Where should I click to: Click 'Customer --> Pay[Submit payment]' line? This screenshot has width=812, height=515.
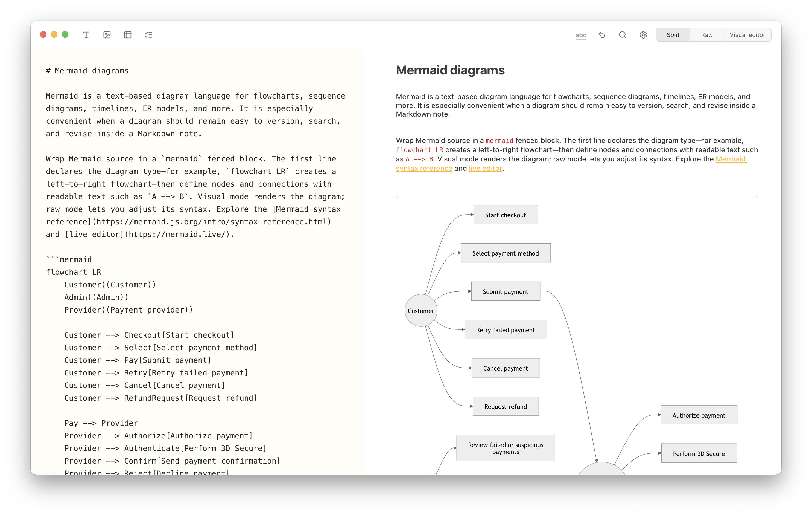(x=138, y=360)
